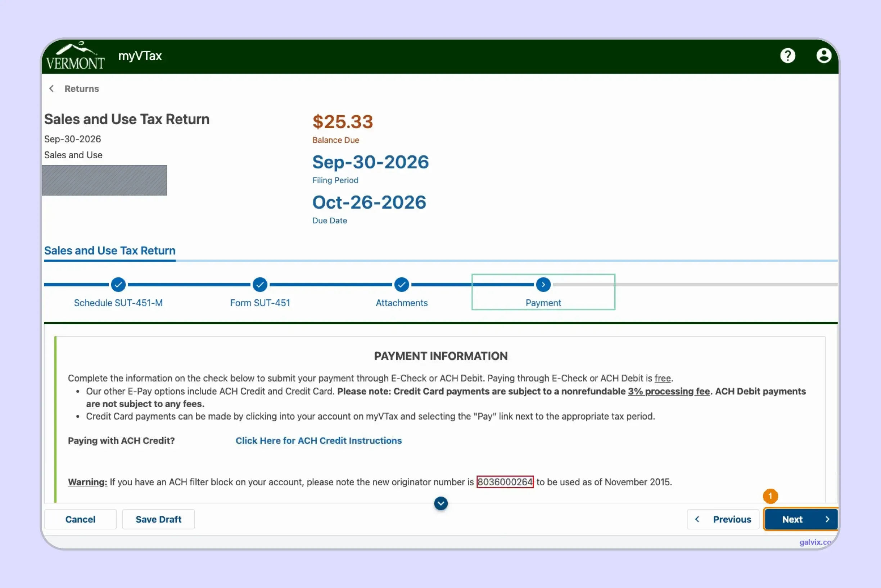Click the Form SUT-451 step checkmark
This screenshot has height=588, width=881.
(x=260, y=285)
